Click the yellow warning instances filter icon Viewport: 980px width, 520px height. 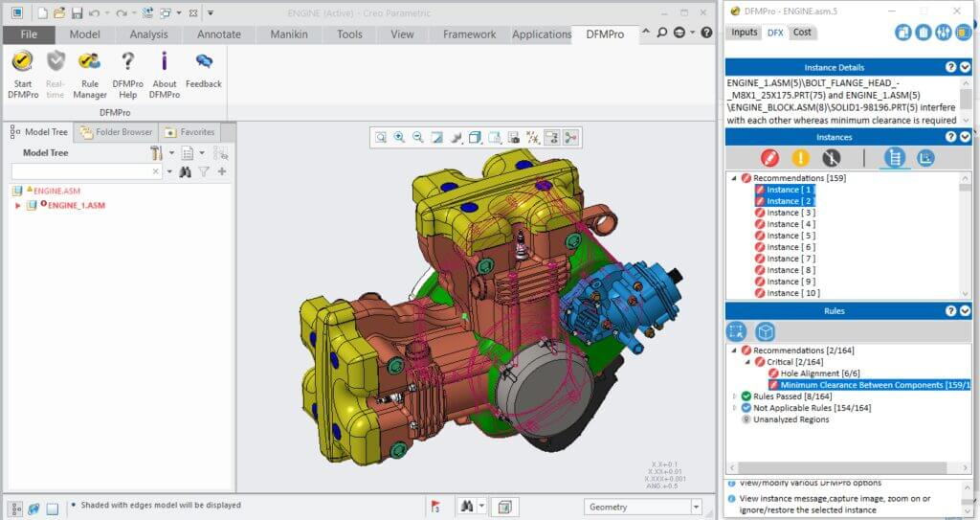coord(800,158)
